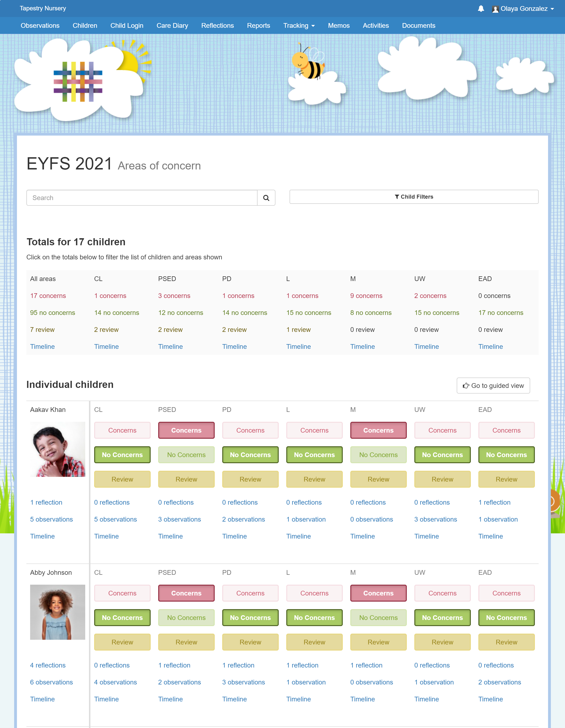Select No Concerns for Abby Johnson in PSED
The image size is (565, 728).
[186, 617]
